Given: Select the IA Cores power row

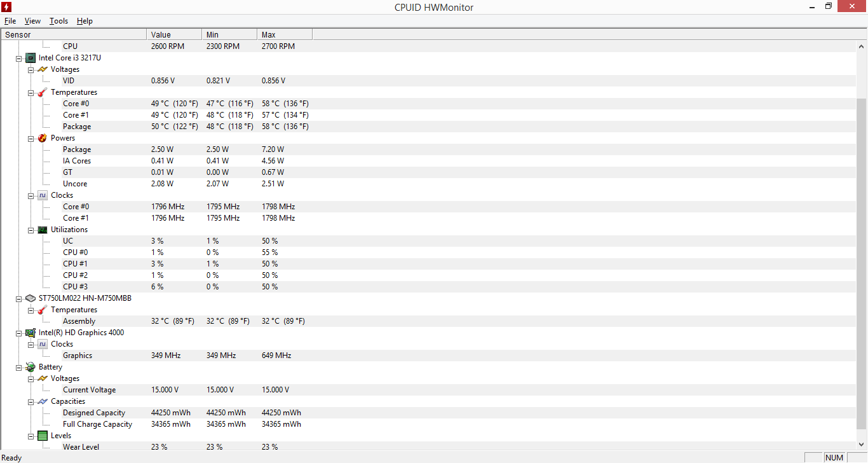Looking at the screenshot, I should (428, 161).
